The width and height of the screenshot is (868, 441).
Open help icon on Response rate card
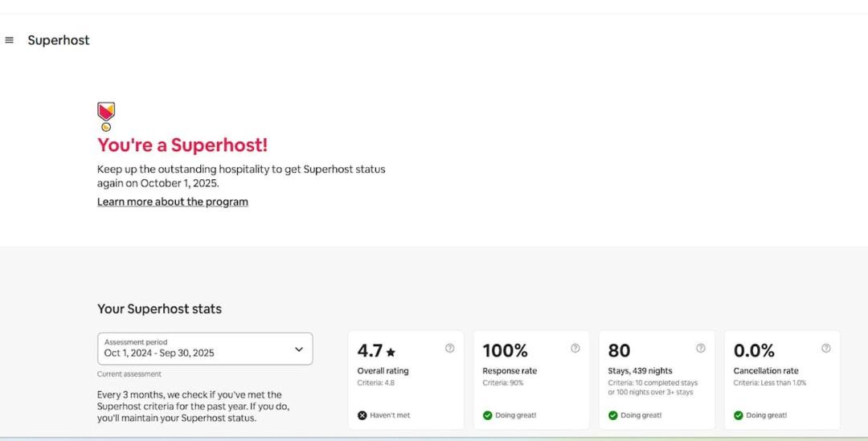click(x=575, y=348)
